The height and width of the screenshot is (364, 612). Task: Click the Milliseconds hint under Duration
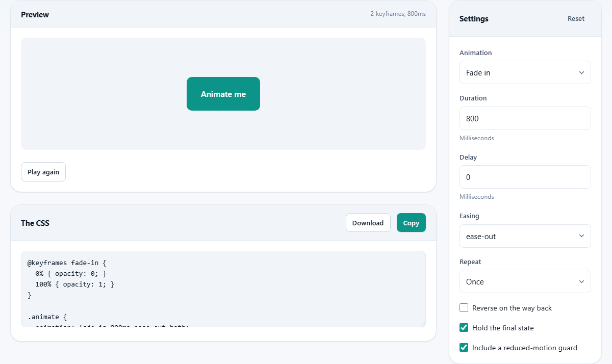click(x=477, y=138)
